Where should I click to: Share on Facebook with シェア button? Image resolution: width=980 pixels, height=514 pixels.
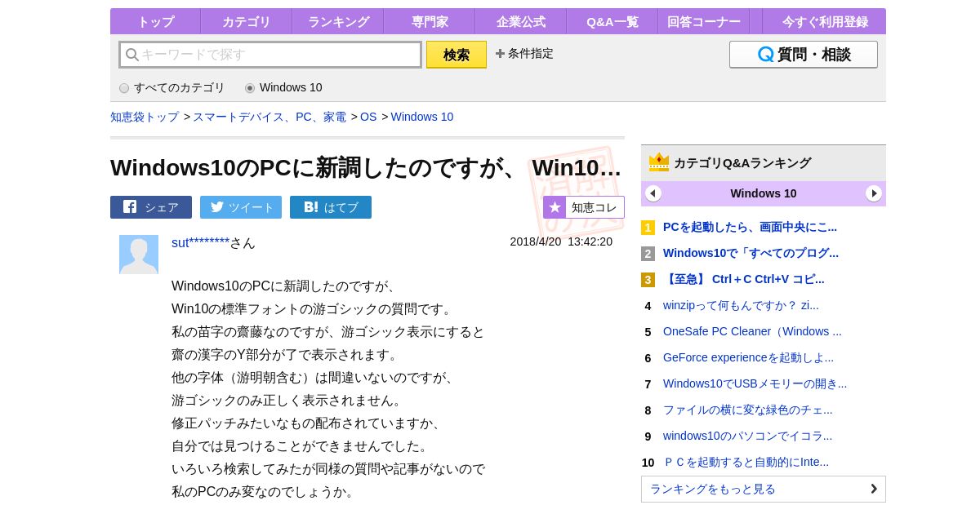click(151, 207)
